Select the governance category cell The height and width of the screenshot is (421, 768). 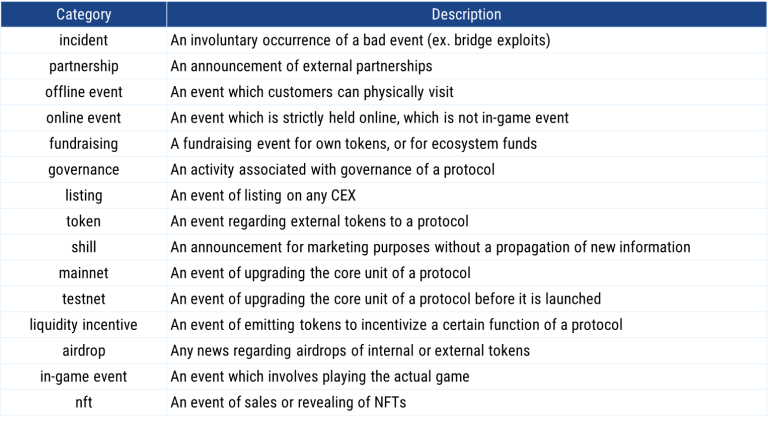(83, 170)
